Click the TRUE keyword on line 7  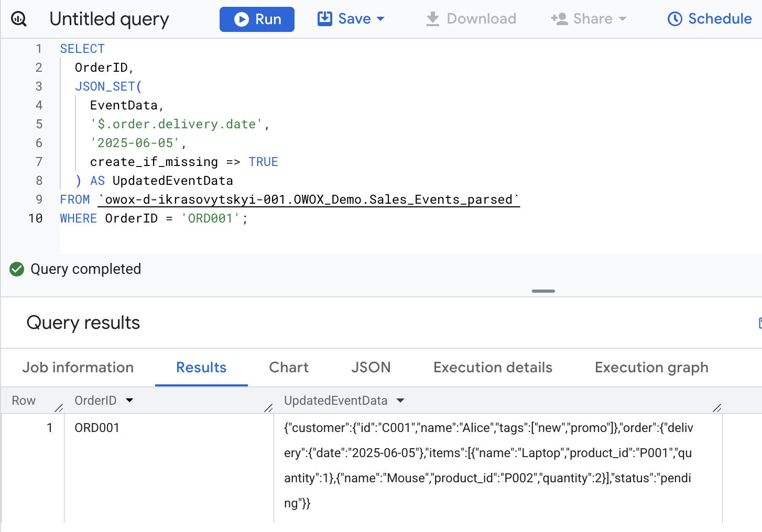tap(263, 162)
